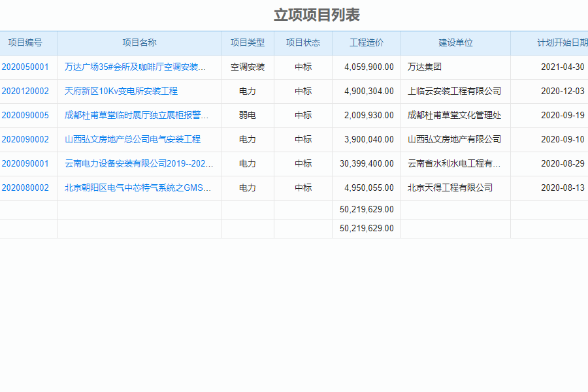Viewport: 588px width, 392px height.
Task: Sort by 项目状态 column header
Action: pos(303,42)
